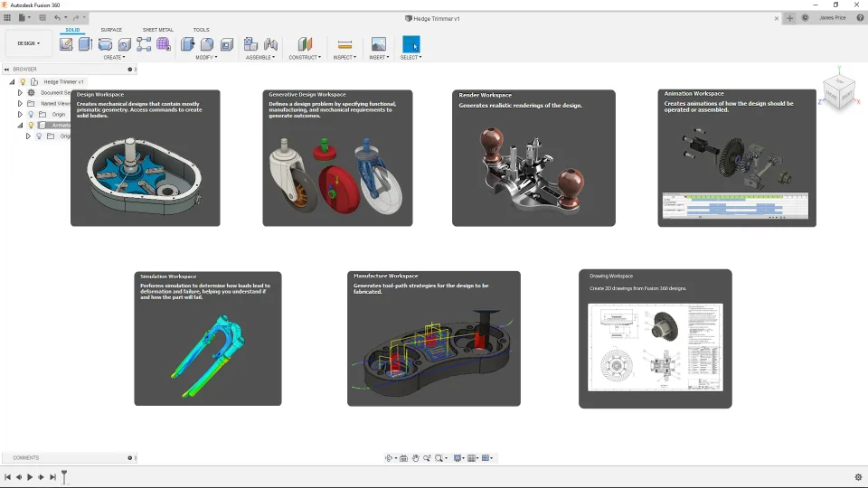The width and height of the screenshot is (868, 488).
Task: Select the Press Pull tool
Action: point(188,44)
